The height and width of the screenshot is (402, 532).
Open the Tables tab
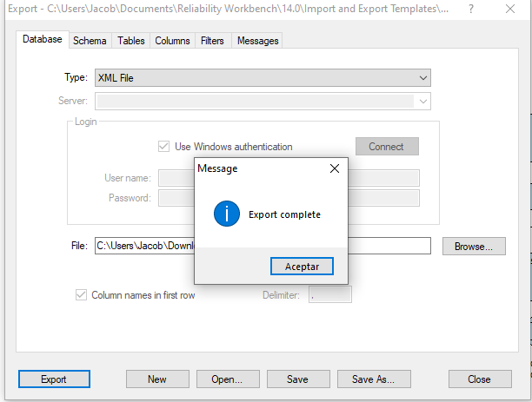click(x=131, y=41)
